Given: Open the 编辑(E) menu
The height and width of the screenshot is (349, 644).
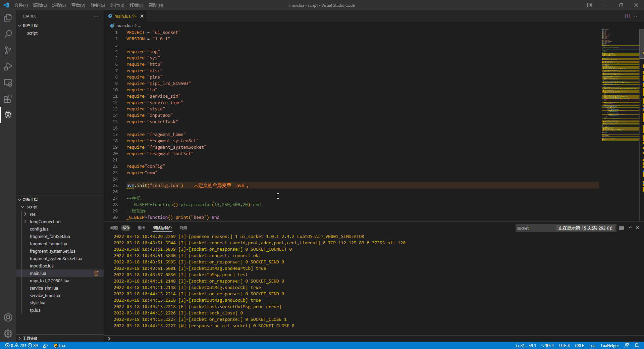Looking at the screenshot, I should [x=40, y=5].
